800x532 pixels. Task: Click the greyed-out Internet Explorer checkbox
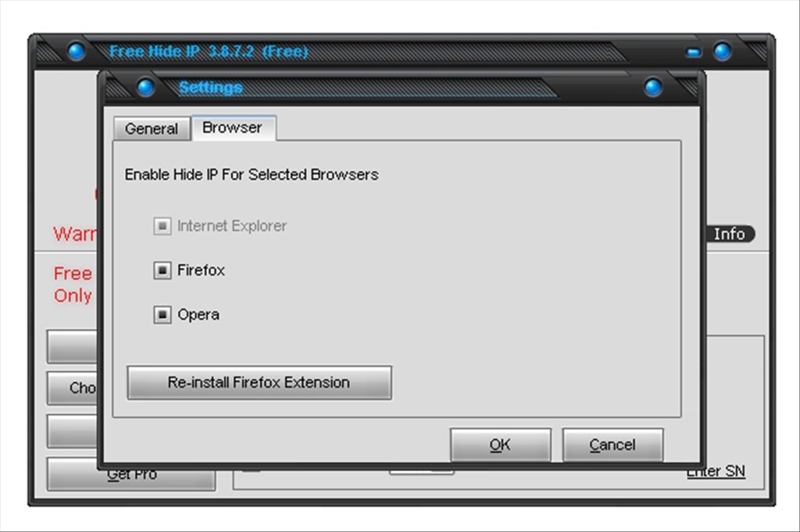[162, 226]
